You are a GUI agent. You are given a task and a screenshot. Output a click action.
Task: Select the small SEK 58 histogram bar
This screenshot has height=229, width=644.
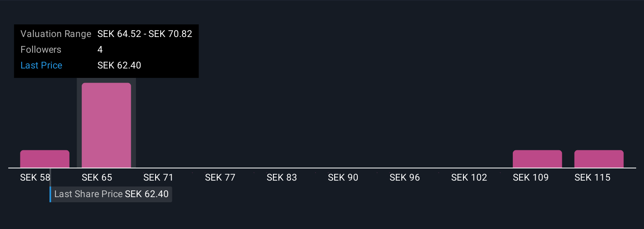45,159
